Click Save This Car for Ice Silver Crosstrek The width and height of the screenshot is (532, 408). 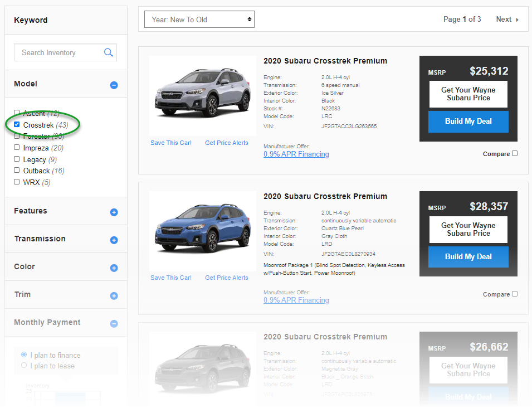pos(171,143)
